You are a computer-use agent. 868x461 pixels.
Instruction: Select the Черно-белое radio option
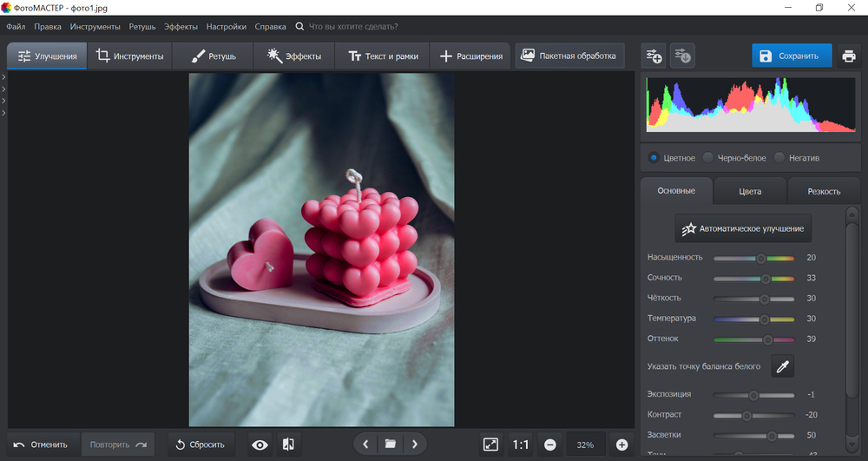[708, 158]
